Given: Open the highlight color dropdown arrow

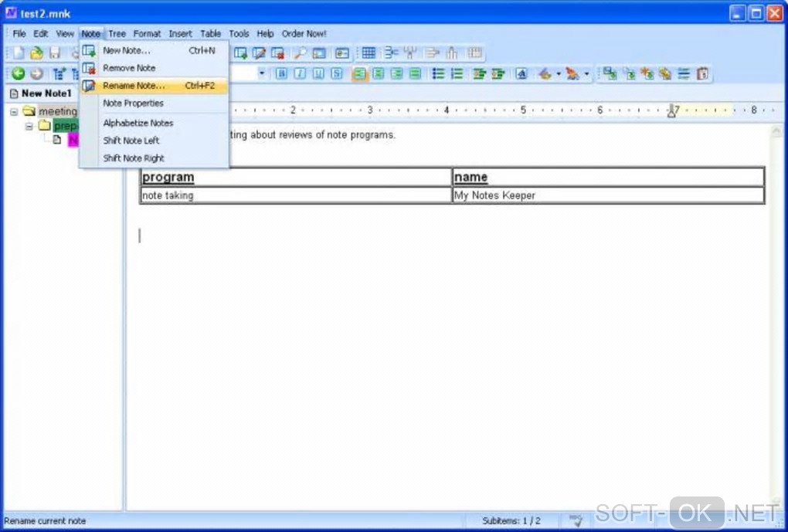Looking at the screenshot, I should point(559,74).
